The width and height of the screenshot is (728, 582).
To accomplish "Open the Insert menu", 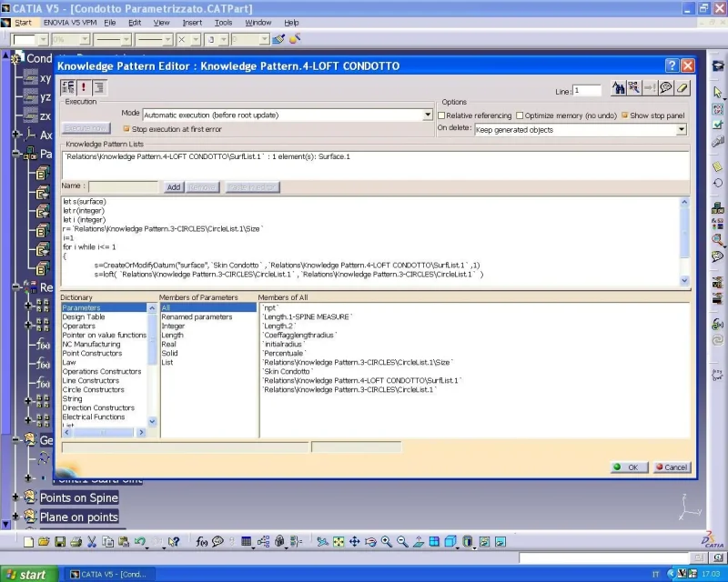I will (x=192, y=22).
